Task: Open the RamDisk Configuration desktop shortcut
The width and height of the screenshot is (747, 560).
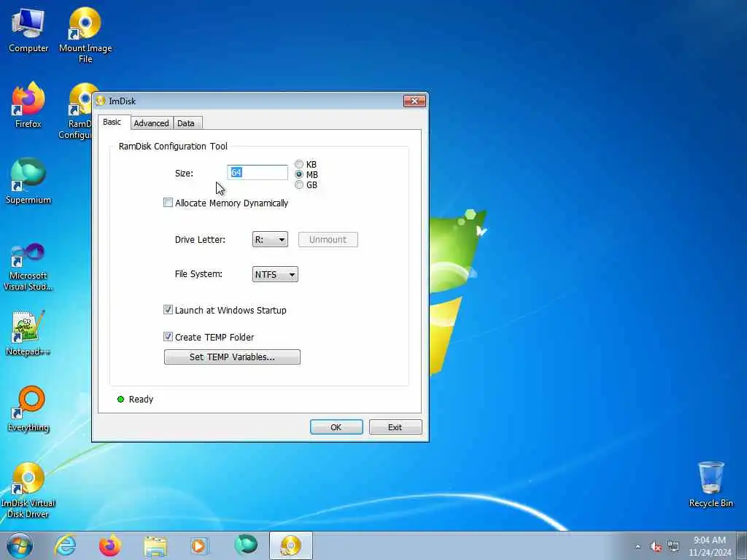Action: click(x=76, y=112)
